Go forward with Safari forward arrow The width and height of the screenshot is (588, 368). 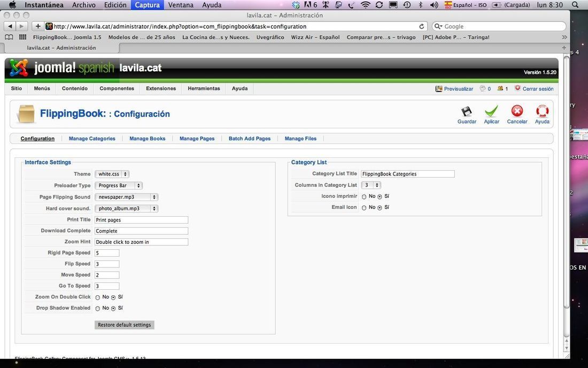(21, 26)
